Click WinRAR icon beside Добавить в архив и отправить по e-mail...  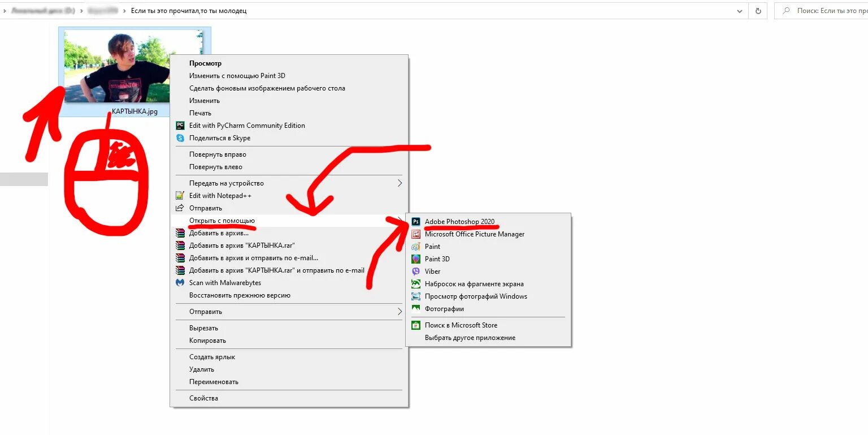pyautogui.click(x=180, y=258)
